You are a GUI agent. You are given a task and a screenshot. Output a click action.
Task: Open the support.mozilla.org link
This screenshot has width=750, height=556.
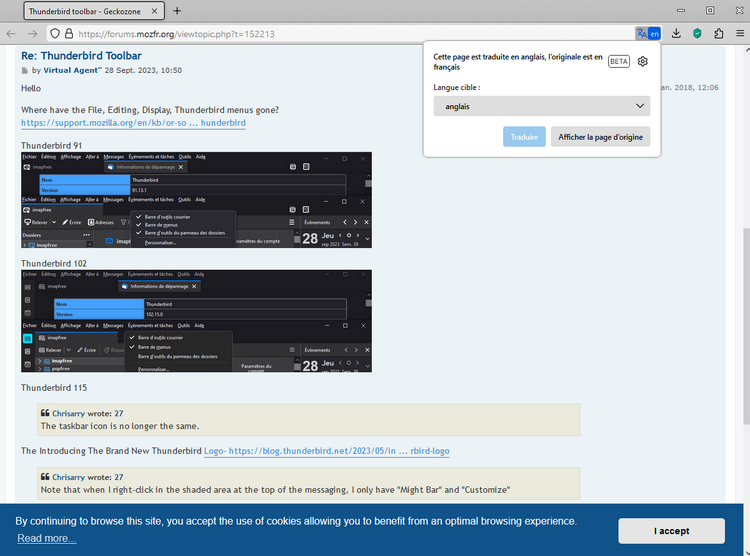133,123
